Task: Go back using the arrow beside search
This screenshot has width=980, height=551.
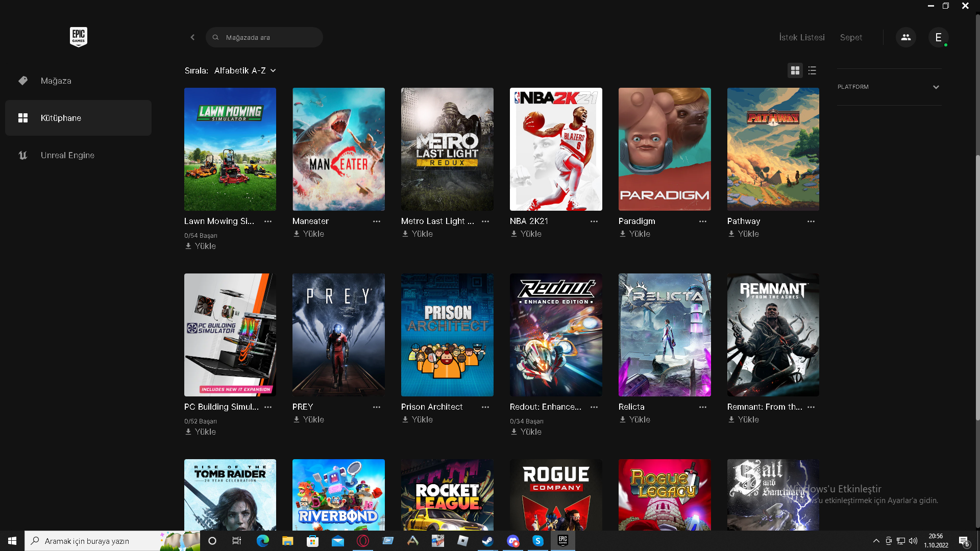Action: coord(192,37)
